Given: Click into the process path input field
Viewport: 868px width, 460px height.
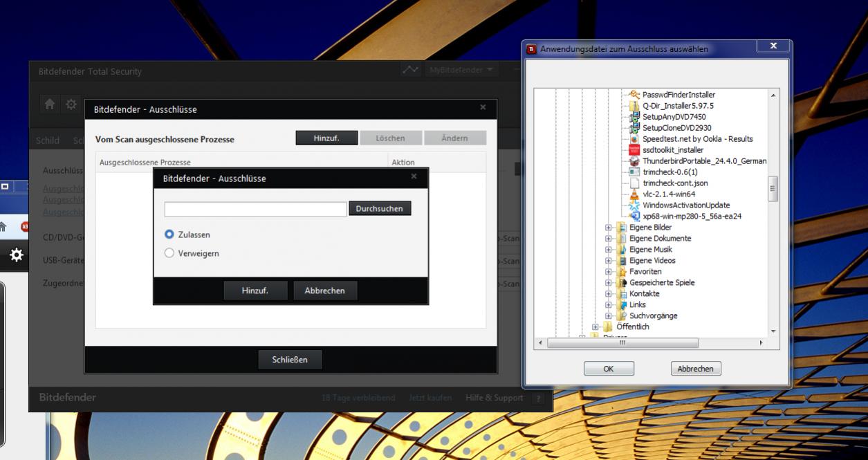Looking at the screenshot, I should [255, 209].
